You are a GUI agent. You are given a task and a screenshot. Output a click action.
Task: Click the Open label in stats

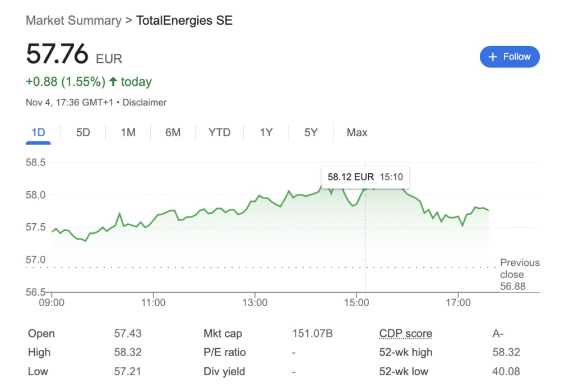41,333
